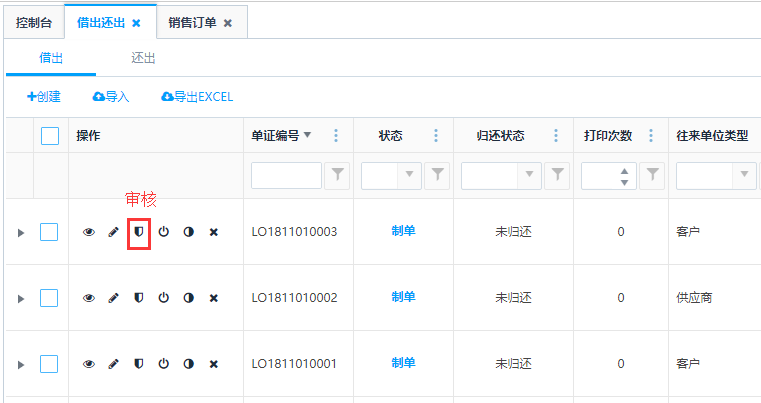Toggle the select-all checkbox in table header
Image resolution: width=761 pixels, height=403 pixels.
(50, 136)
